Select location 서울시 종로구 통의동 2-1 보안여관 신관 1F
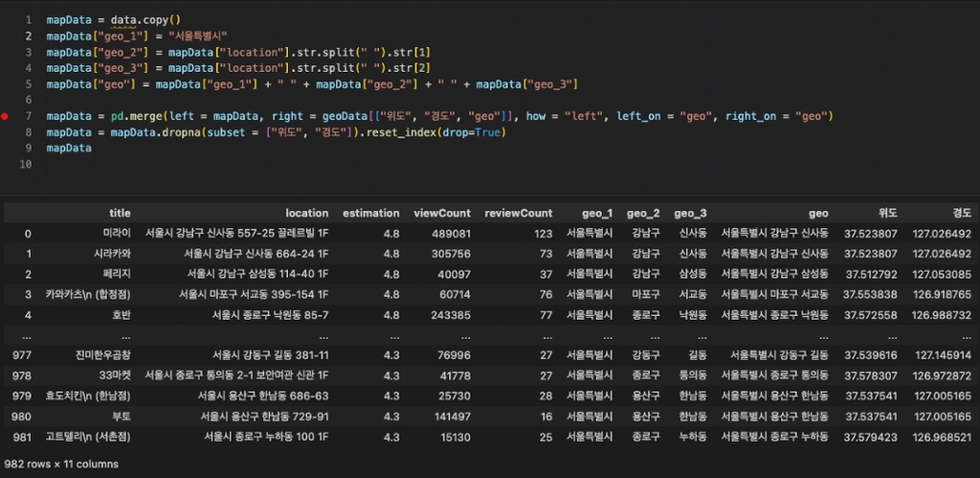980x478 pixels. [x=237, y=376]
